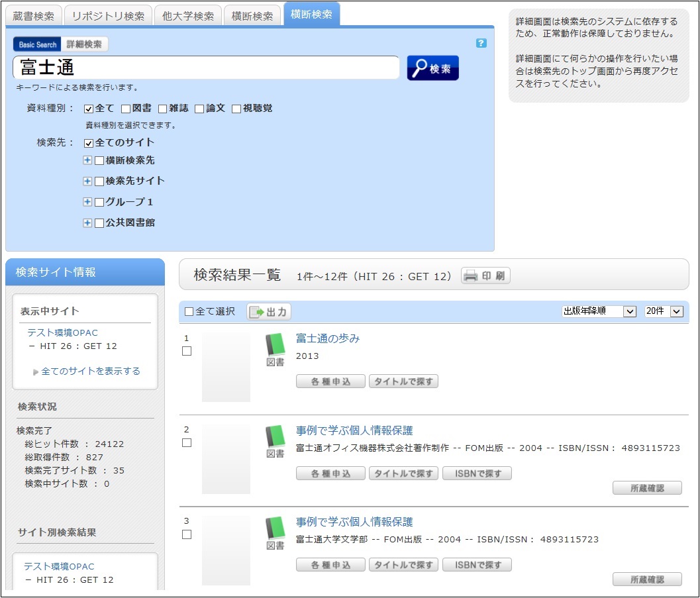Check the 雑誌 material type checkbox
The image size is (700, 598).
pos(162,109)
